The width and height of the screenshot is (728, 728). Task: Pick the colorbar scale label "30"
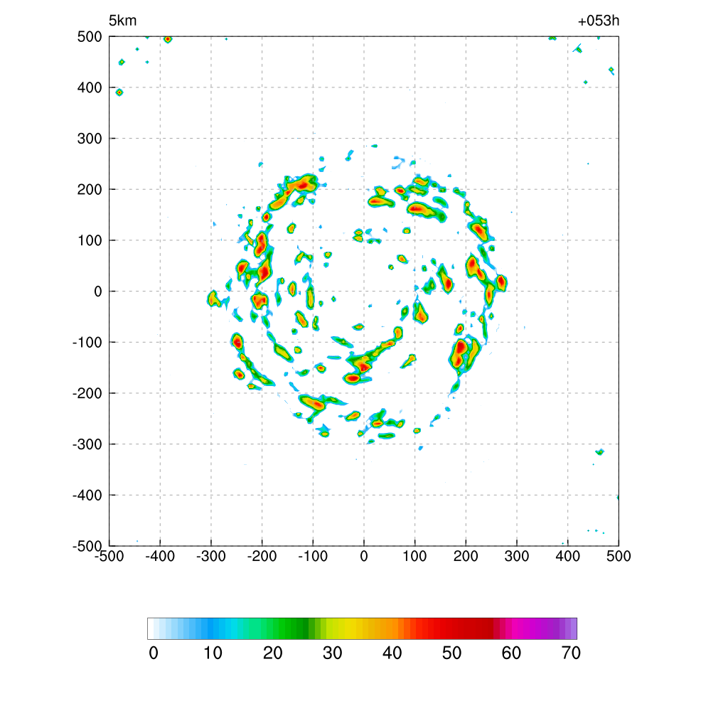[333, 653]
